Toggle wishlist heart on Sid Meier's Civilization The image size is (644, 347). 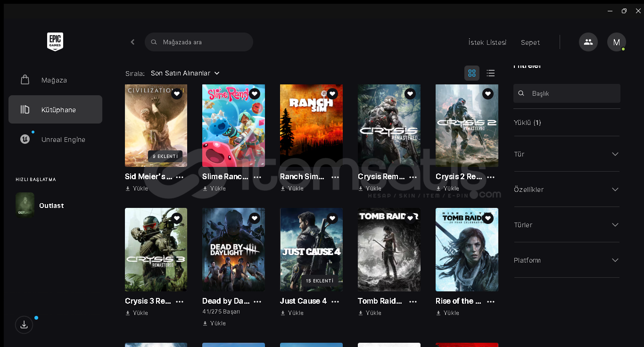coord(177,94)
